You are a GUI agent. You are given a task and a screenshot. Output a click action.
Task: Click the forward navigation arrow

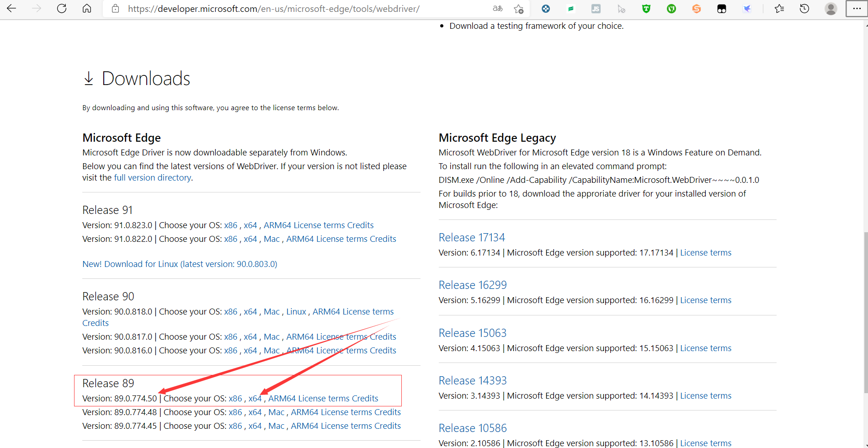pyautogui.click(x=37, y=9)
